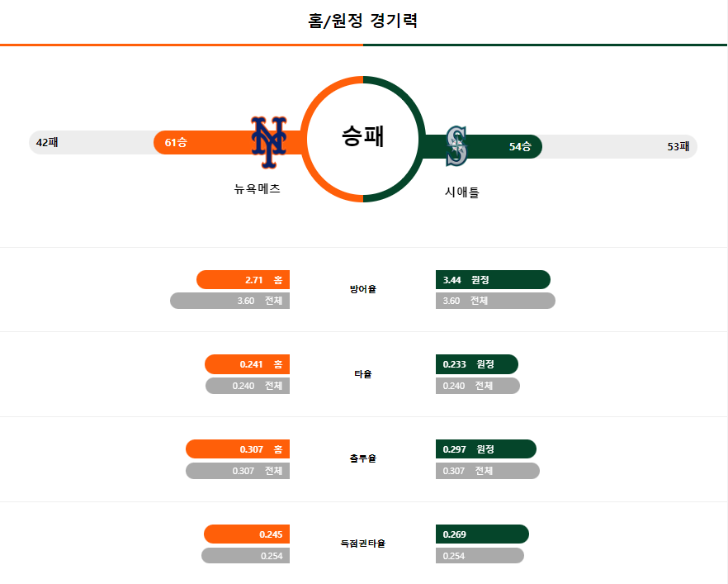Click the Seattle away 0.297 on-base bar
Image resolution: width=728 pixels, height=584 pixels.
coord(486,449)
